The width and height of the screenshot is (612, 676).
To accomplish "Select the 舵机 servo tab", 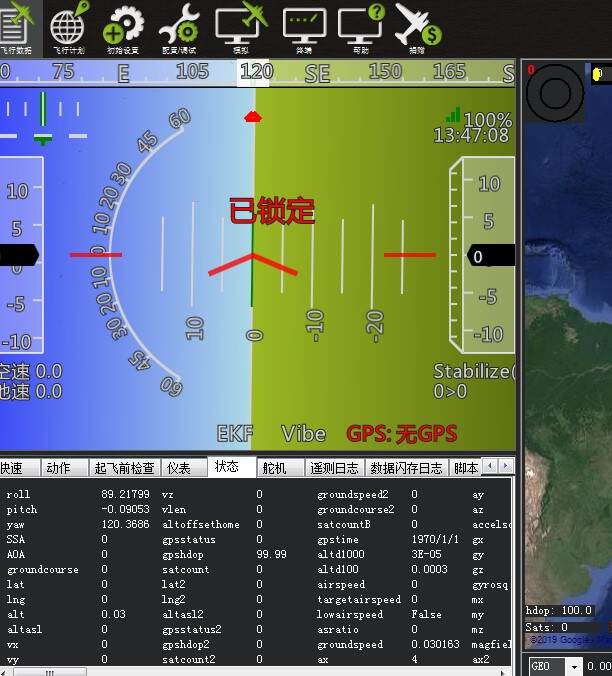I will (274, 468).
